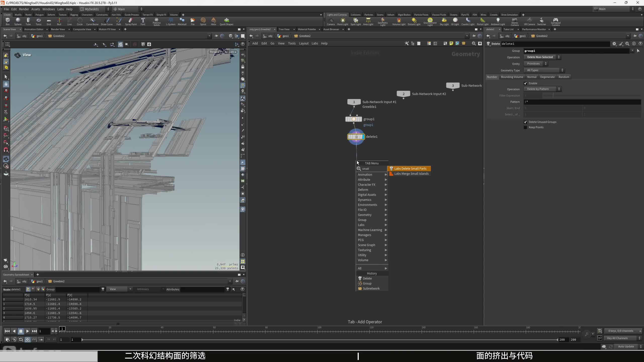Enable the Keep Points checkbox
Viewport: 644px width, 362px height.
[526, 127]
